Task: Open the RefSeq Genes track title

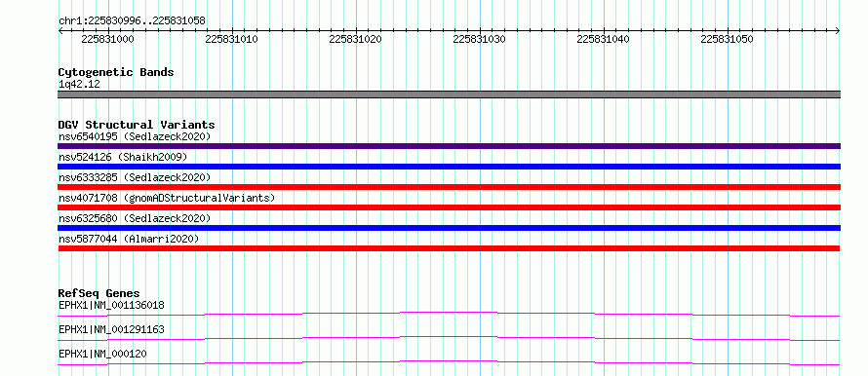Action: [x=99, y=293]
